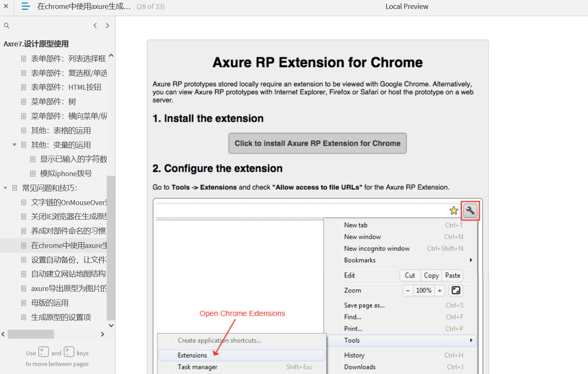
Task: Choose Task manager in the submenu
Action: click(241, 367)
